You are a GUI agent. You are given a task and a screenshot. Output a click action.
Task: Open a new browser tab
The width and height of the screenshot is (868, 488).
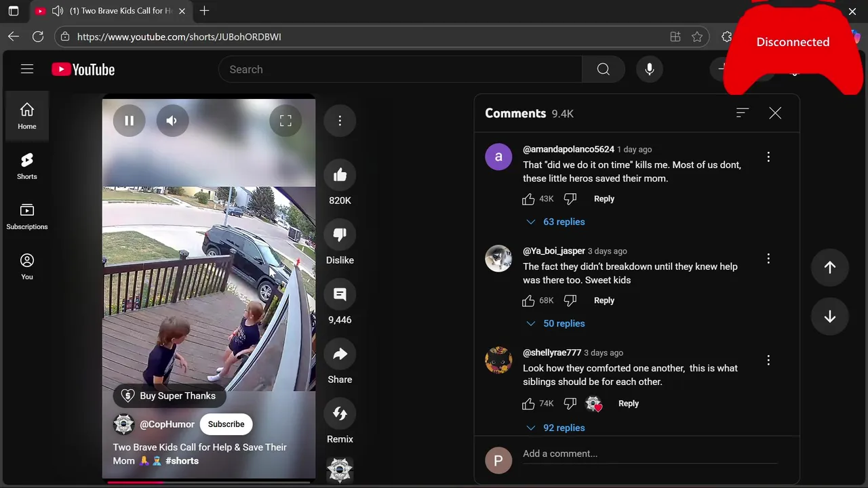pyautogui.click(x=204, y=11)
